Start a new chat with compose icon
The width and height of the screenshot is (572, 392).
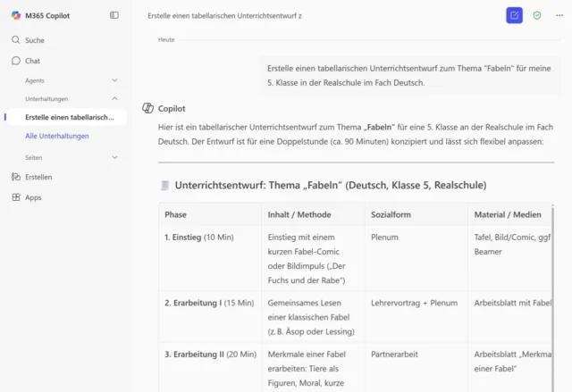tap(514, 15)
